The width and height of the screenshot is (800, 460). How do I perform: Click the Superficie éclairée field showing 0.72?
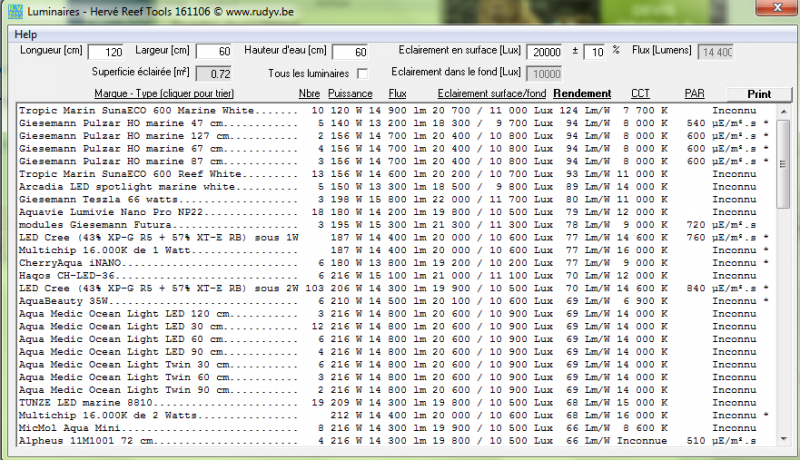[x=214, y=74]
